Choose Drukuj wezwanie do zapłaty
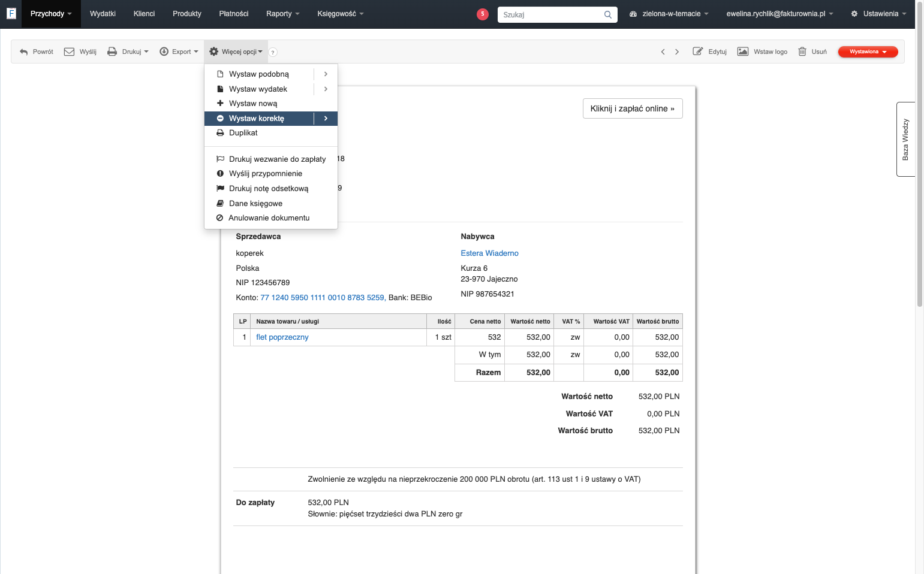The image size is (924, 574). (271, 159)
